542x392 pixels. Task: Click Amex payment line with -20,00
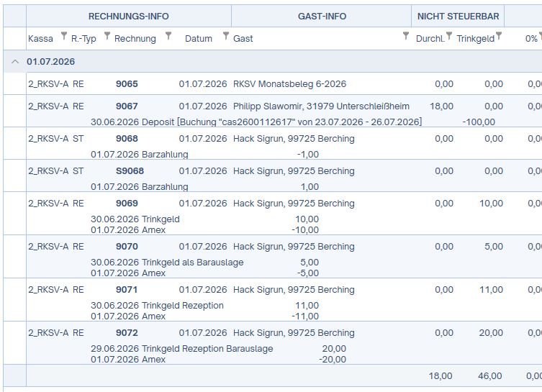pos(219,360)
